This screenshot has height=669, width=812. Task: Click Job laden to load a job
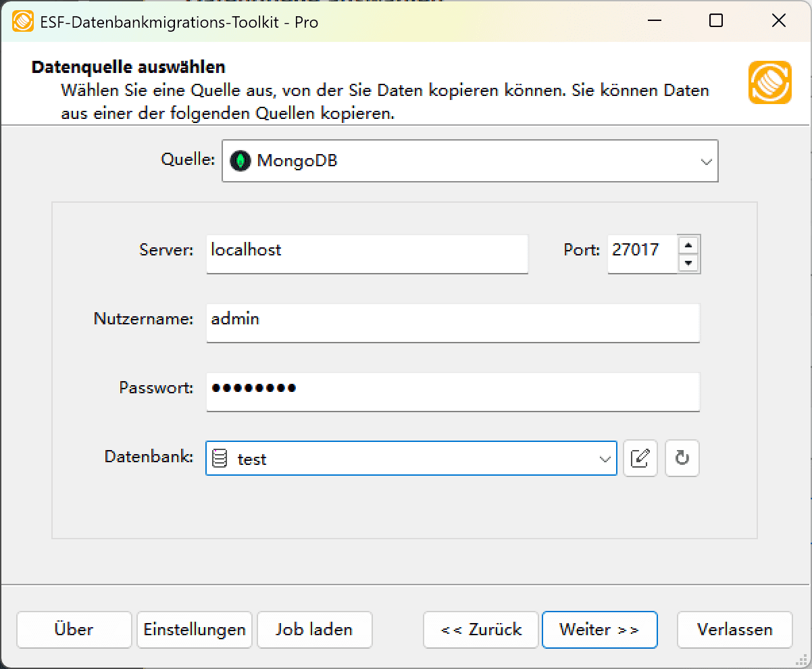(314, 629)
